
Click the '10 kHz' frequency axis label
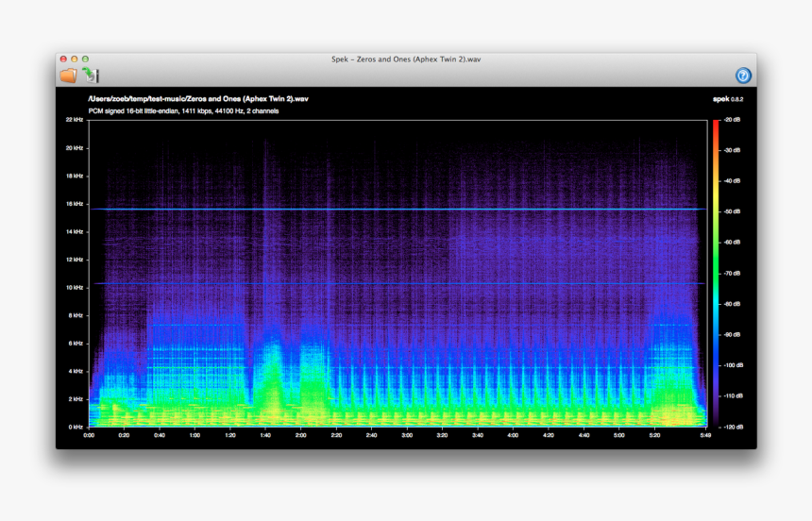[x=75, y=288]
